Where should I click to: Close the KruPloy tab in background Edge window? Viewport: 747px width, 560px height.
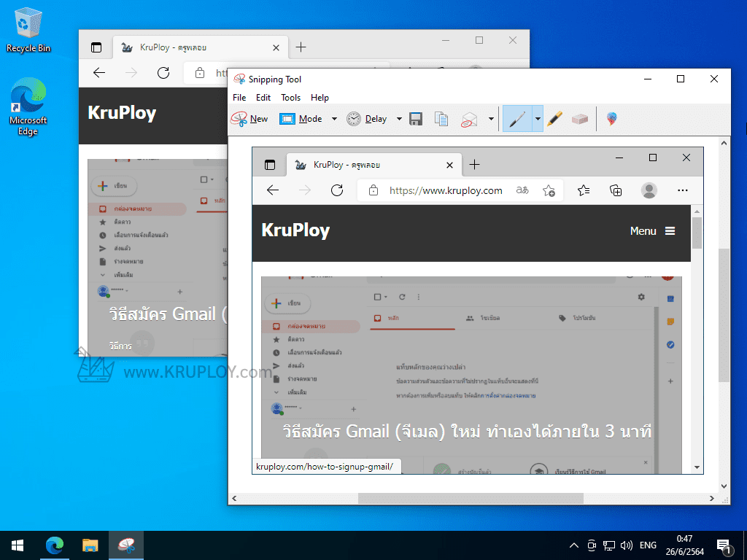click(276, 47)
